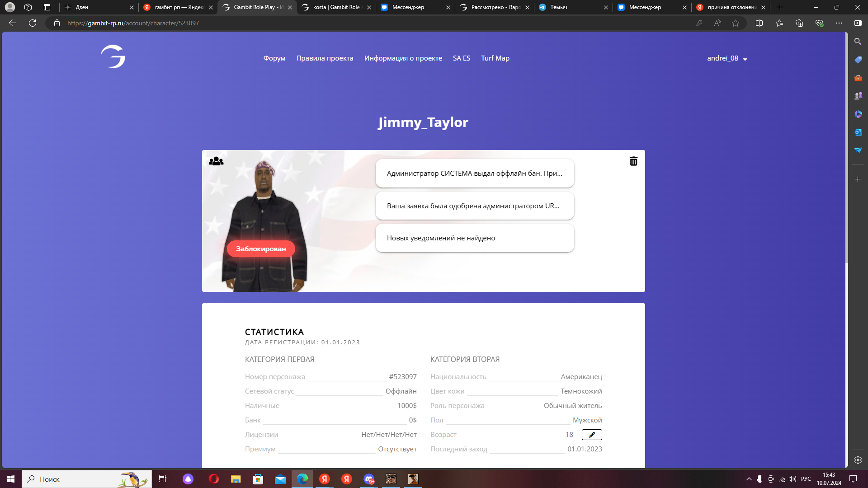Open Edge sidebar search icon

(x=858, y=42)
